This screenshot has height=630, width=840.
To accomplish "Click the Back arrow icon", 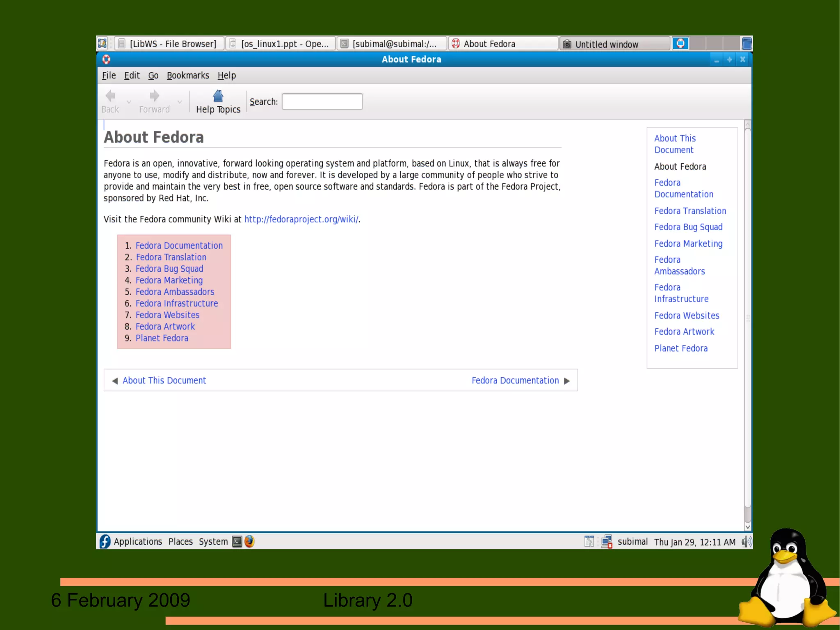I will point(110,96).
